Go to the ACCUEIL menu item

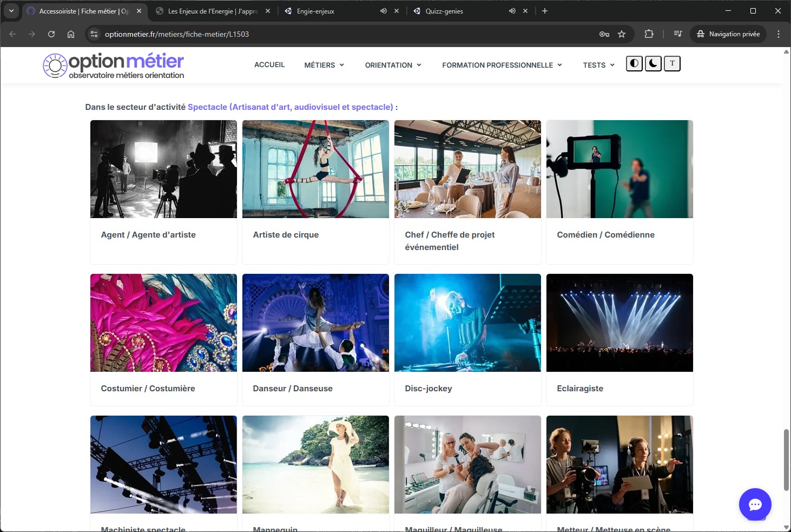tap(269, 65)
